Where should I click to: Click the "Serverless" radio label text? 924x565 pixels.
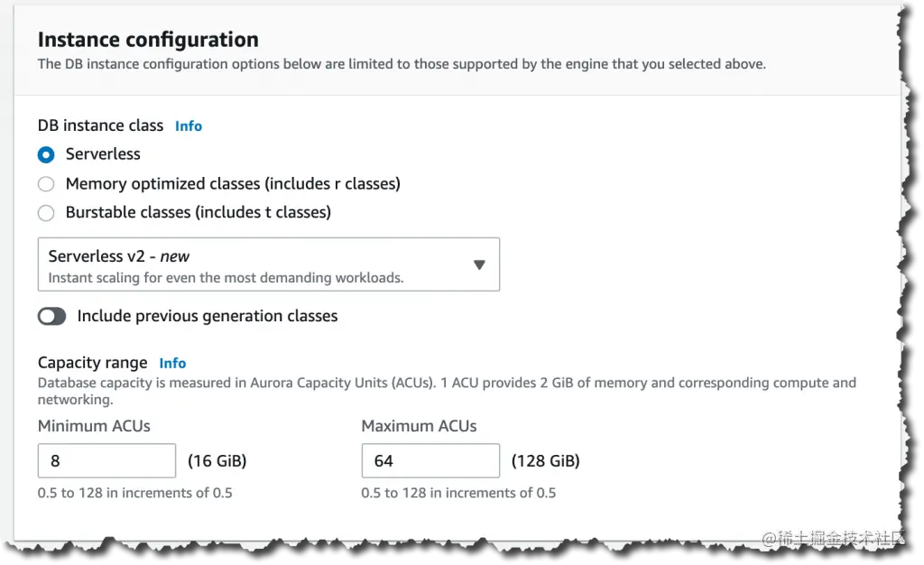click(103, 154)
